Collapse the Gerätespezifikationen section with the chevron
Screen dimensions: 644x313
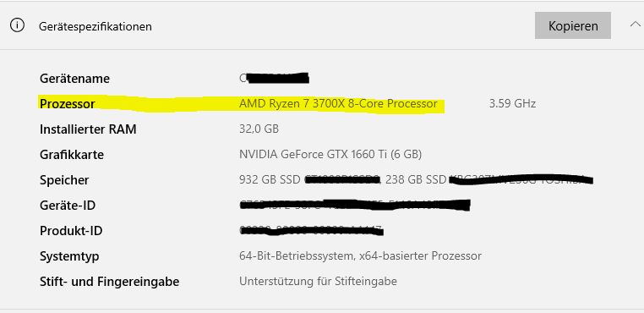tap(636, 24)
